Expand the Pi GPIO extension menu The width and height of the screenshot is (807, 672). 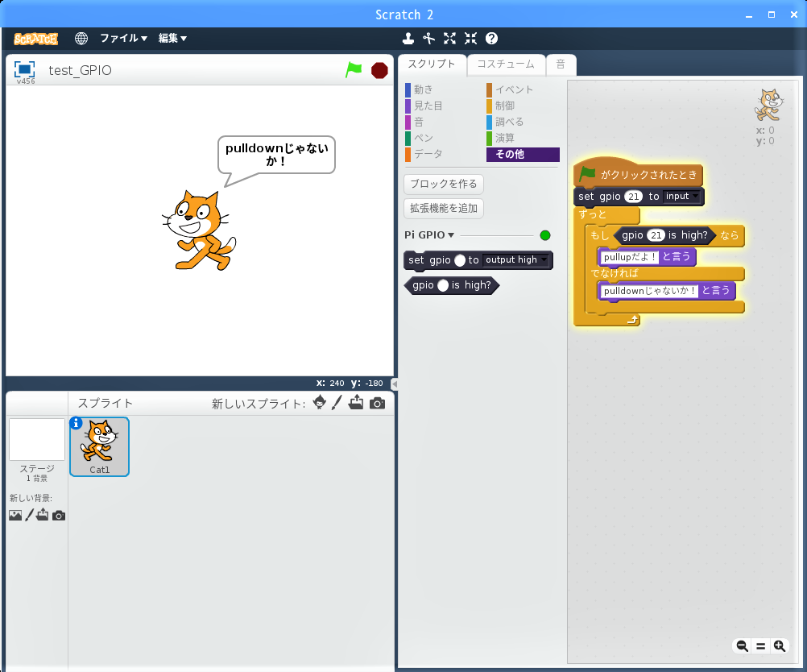coord(429,234)
